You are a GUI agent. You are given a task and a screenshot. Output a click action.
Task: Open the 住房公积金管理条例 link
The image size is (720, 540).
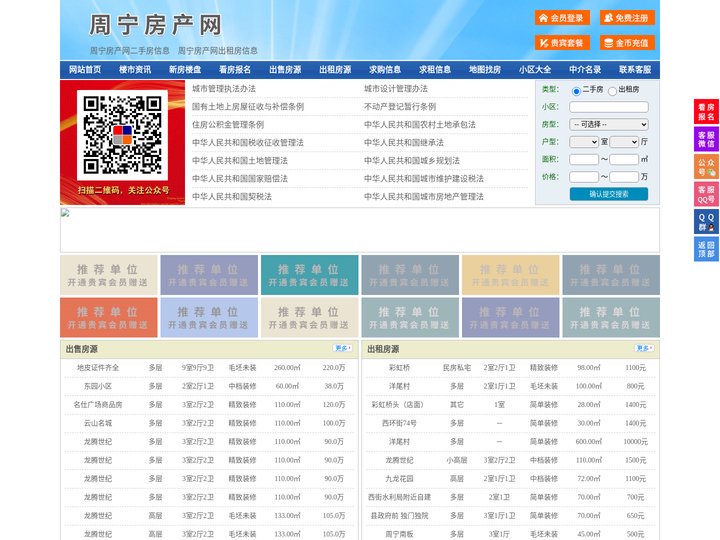228,124
